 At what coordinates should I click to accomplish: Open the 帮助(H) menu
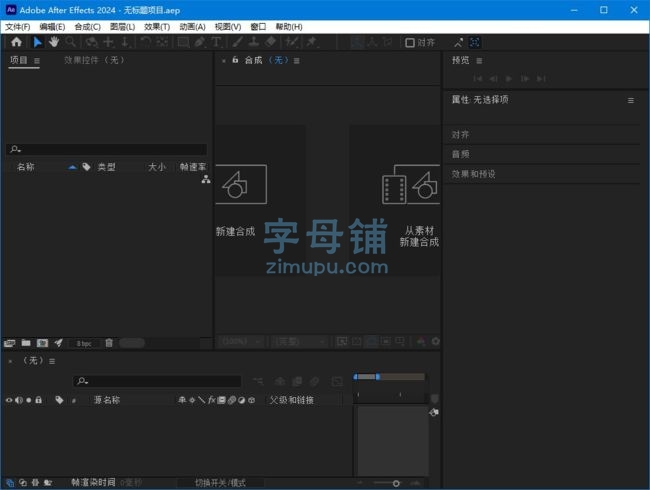[289, 27]
